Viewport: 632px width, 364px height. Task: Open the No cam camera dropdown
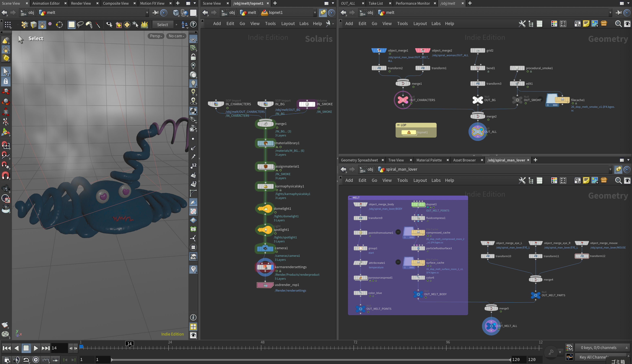coord(176,36)
